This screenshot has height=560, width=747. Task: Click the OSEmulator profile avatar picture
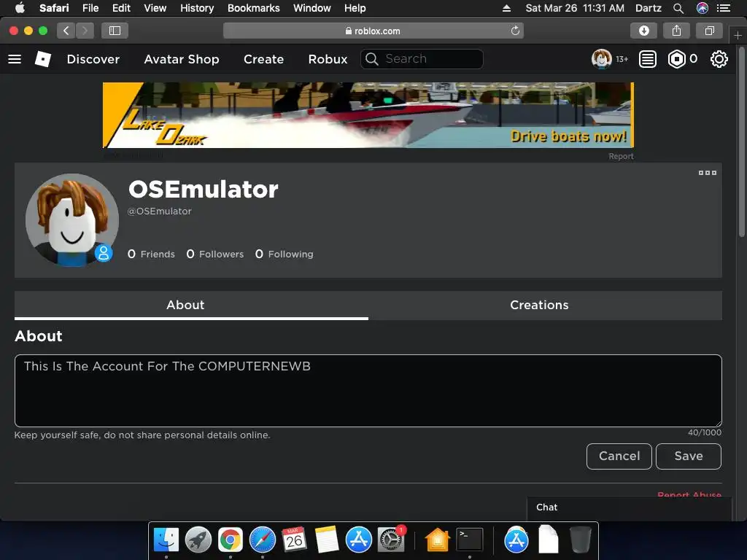(x=72, y=219)
